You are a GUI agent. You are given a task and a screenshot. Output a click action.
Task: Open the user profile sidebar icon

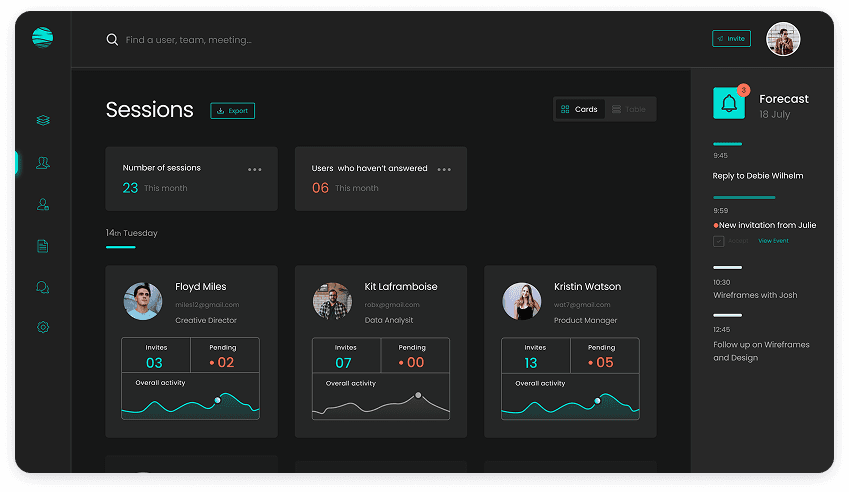pyautogui.click(x=42, y=204)
